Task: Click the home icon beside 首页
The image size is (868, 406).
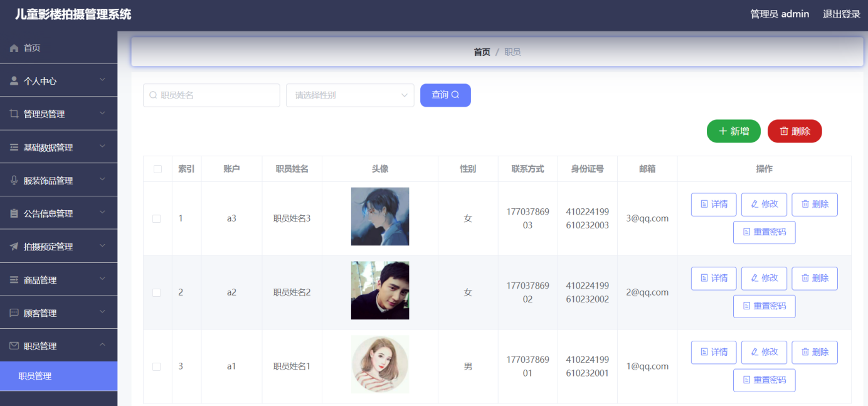Action: 14,48
